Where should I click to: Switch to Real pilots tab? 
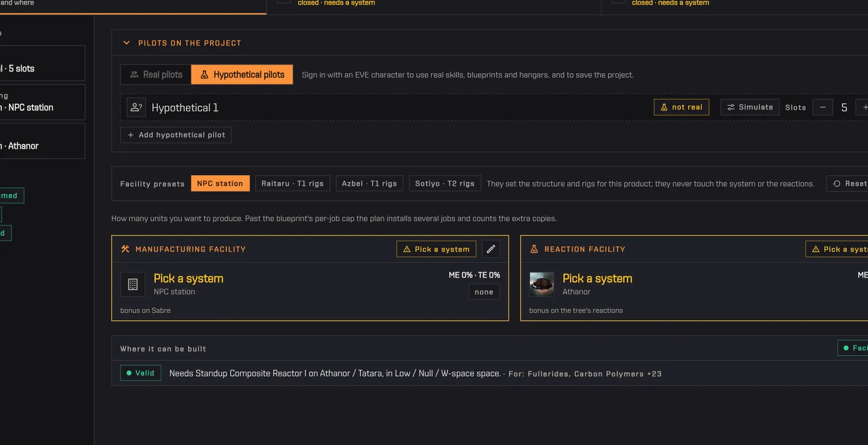click(x=156, y=75)
